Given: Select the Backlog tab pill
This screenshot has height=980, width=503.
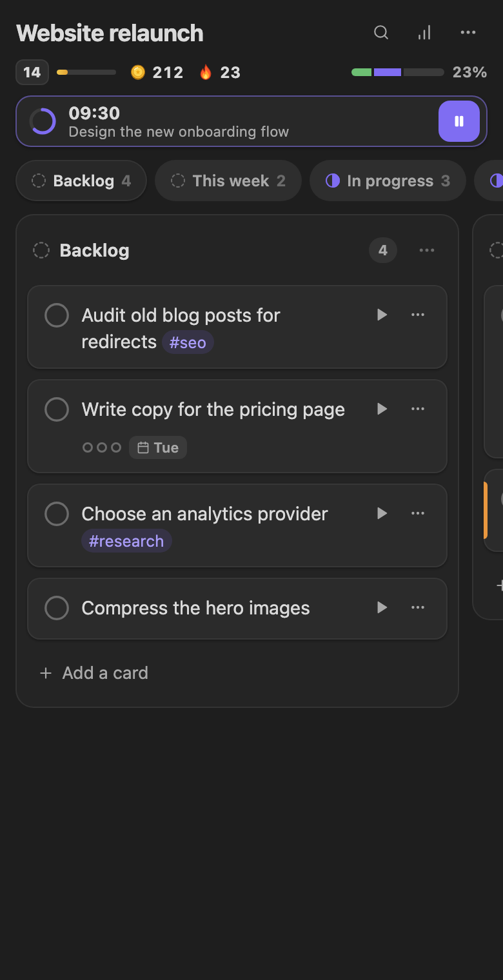Looking at the screenshot, I should pyautogui.click(x=81, y=181).
